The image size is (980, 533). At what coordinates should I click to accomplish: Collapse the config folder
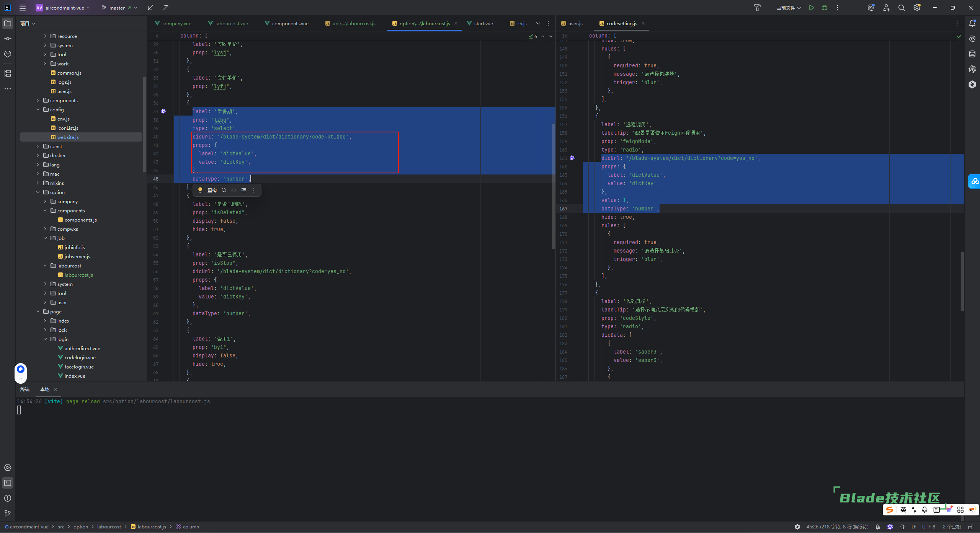[x=38, y=109]
